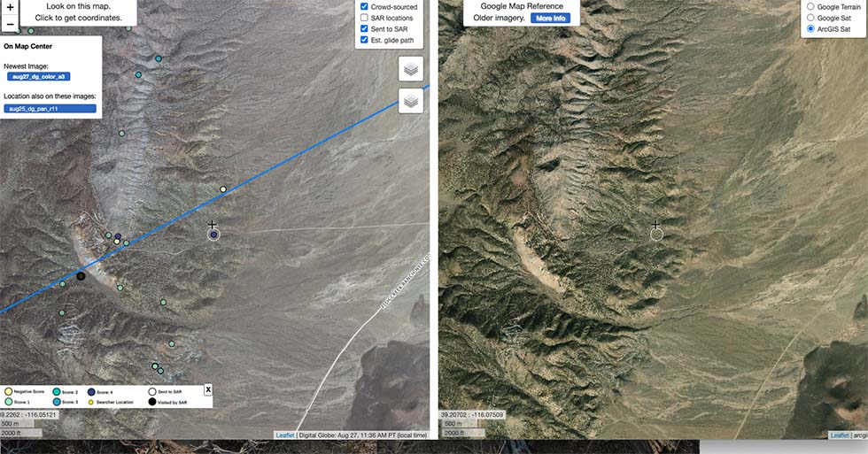Click the More Info button
The height and width of the screenshot is (454, 868).
550,19
